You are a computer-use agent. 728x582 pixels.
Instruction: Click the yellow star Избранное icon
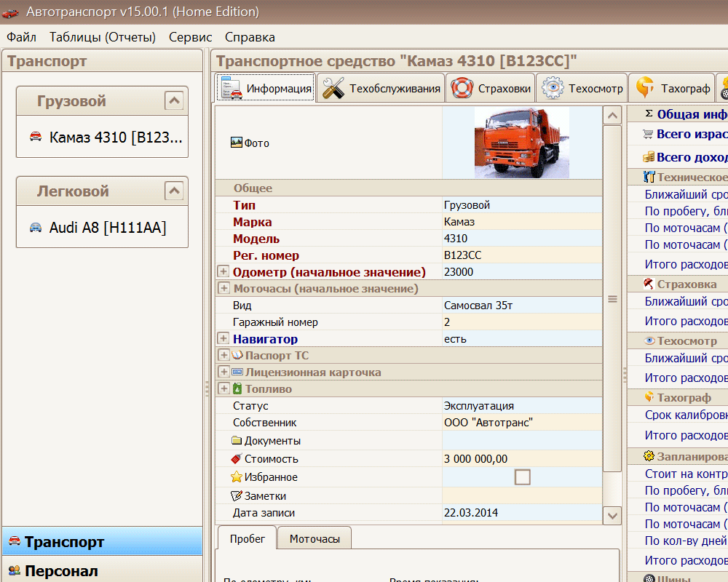[x=237, y=477]
